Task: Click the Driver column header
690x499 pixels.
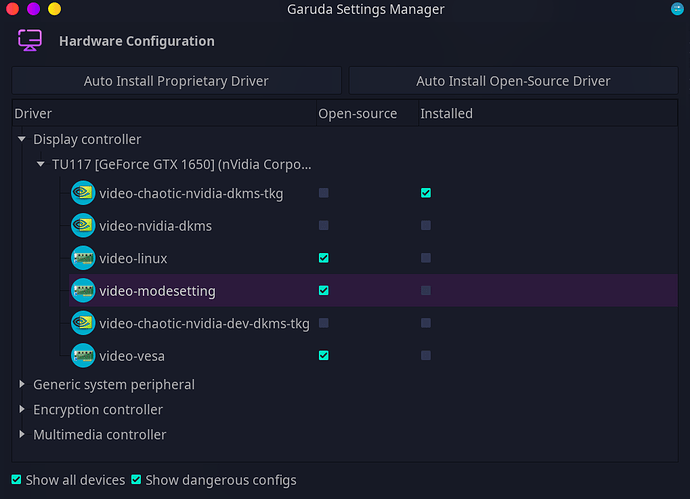Action: coord(164,114)
